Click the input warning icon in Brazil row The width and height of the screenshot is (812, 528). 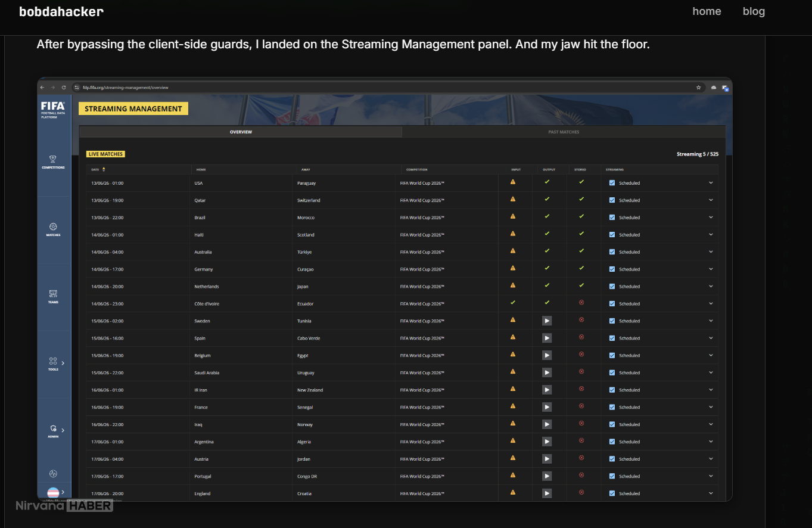click(x=513, y=216)
